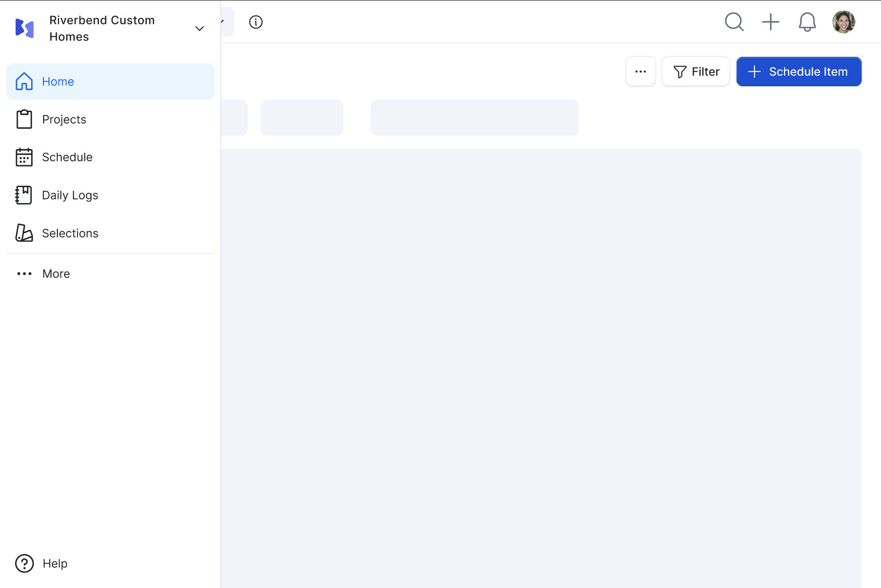Click the Daily Logs notebook icon
This screenshot has height=588, width=881.
pyautogui.click(x=24, y=195)
